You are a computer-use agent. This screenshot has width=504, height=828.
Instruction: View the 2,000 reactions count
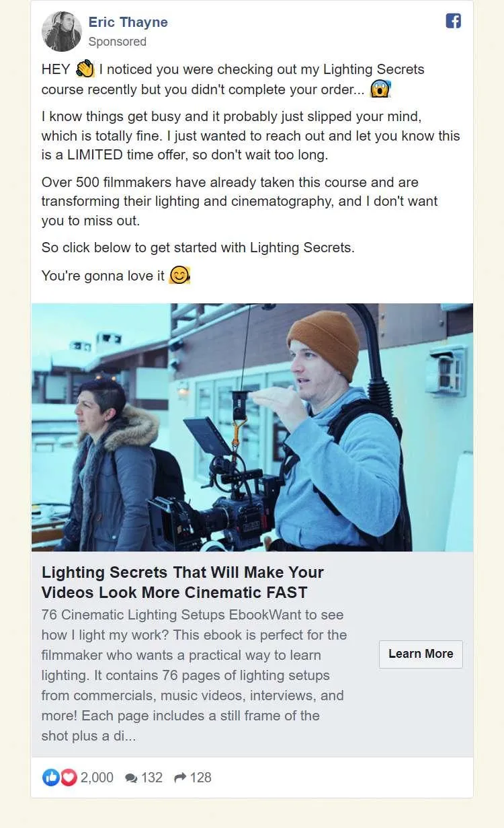coord(97,778)
